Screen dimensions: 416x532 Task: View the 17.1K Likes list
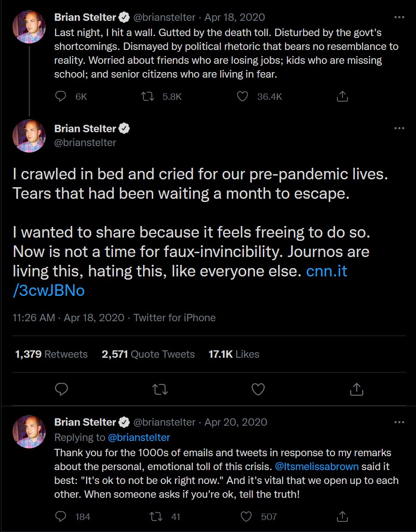click(x=234, y=354)
